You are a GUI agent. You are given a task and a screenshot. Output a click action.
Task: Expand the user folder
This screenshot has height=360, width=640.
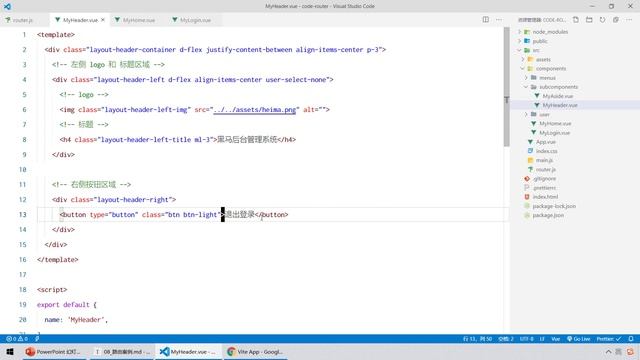point(544,115)
